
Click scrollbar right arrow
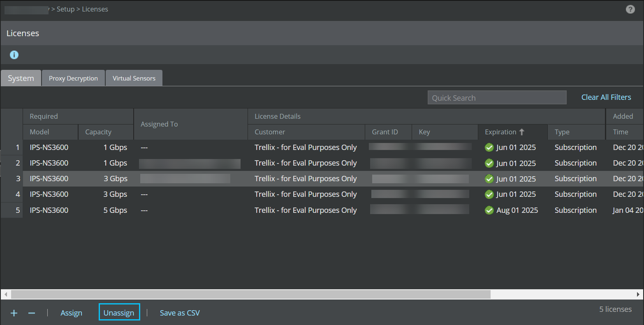point(638,295)
